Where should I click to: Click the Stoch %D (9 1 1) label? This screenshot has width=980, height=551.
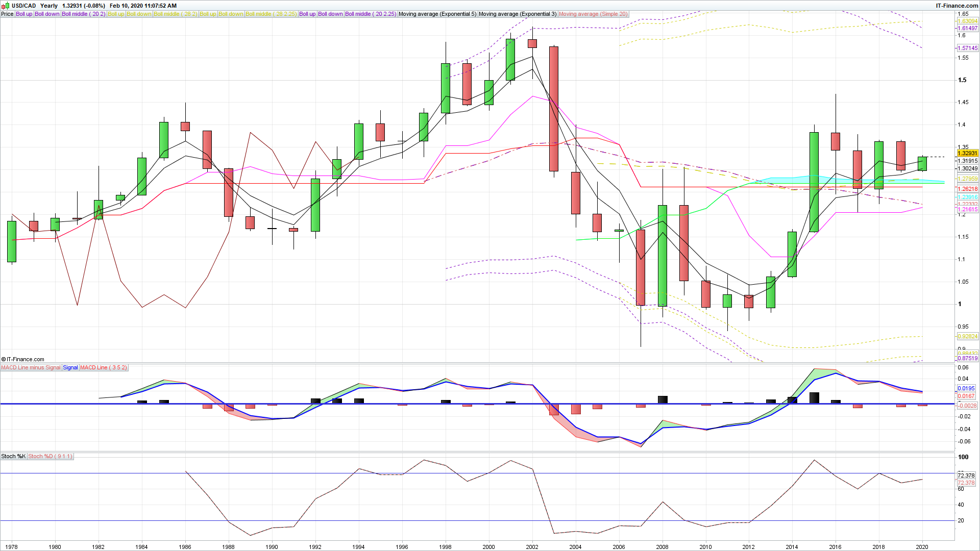pos(51,456)
